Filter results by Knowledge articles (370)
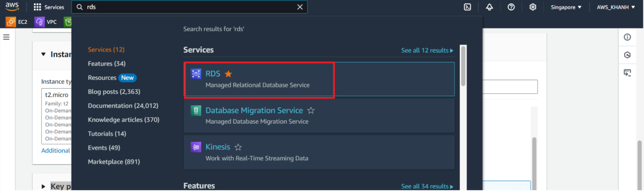644x193 pixels. [124, 120]
